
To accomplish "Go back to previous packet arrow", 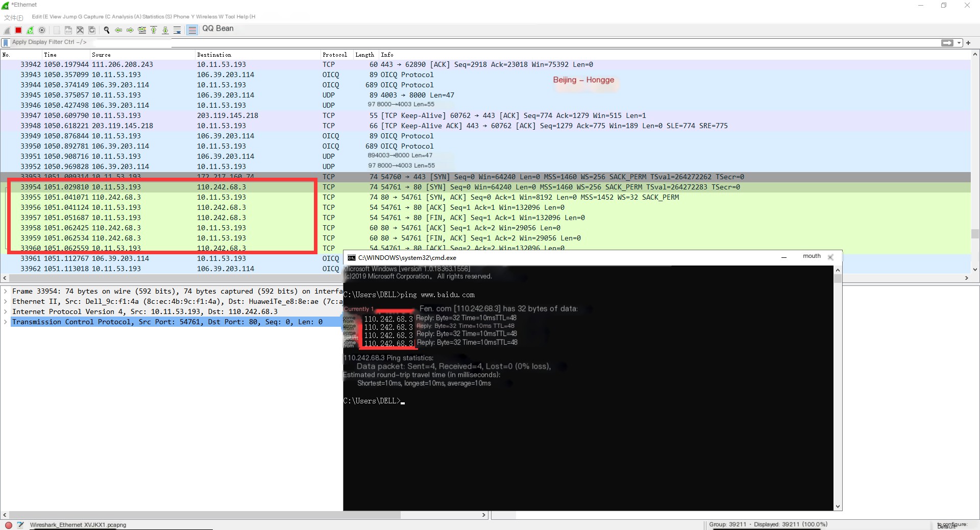I will pyautogui.click(x=118, y=30).
